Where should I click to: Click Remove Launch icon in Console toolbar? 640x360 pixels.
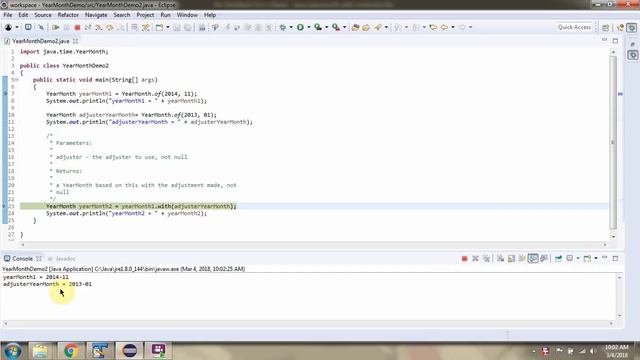[475, 259]
